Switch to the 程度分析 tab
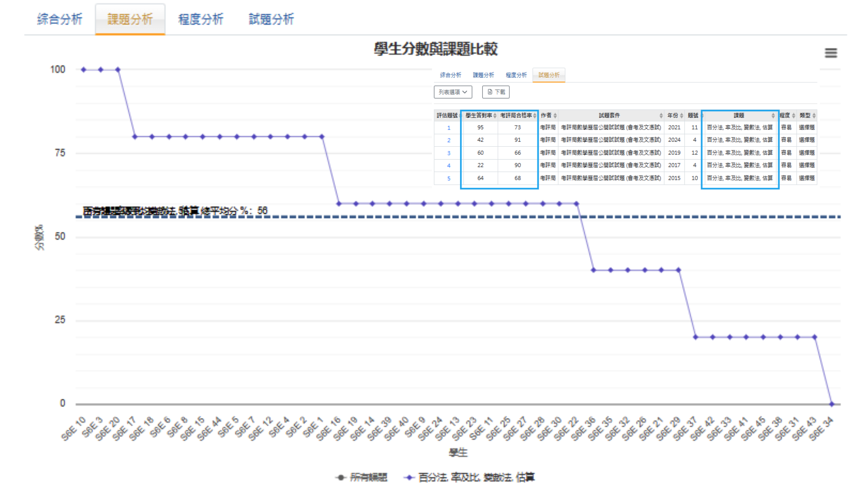Viewport: 868px width, 487px height. tap(200, 19)
